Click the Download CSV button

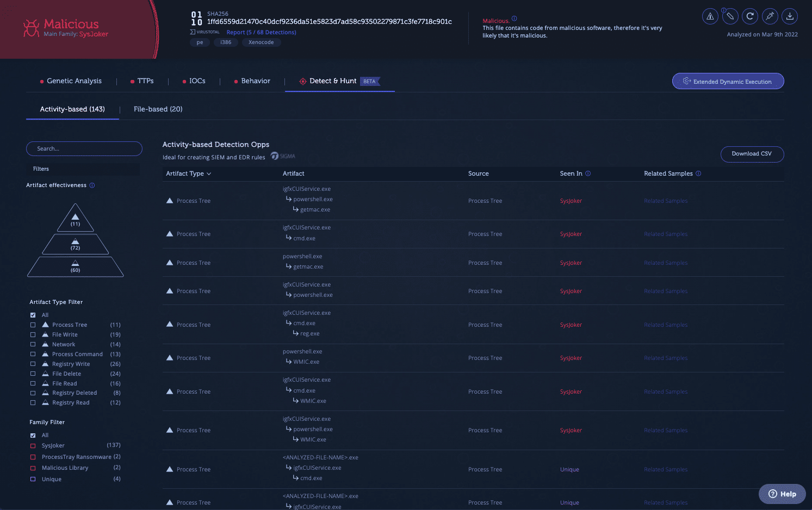752,154
